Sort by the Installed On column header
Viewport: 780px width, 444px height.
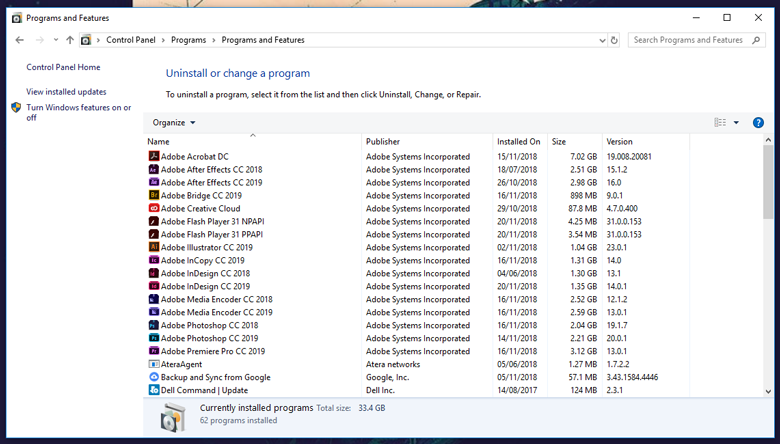point(520,141)
